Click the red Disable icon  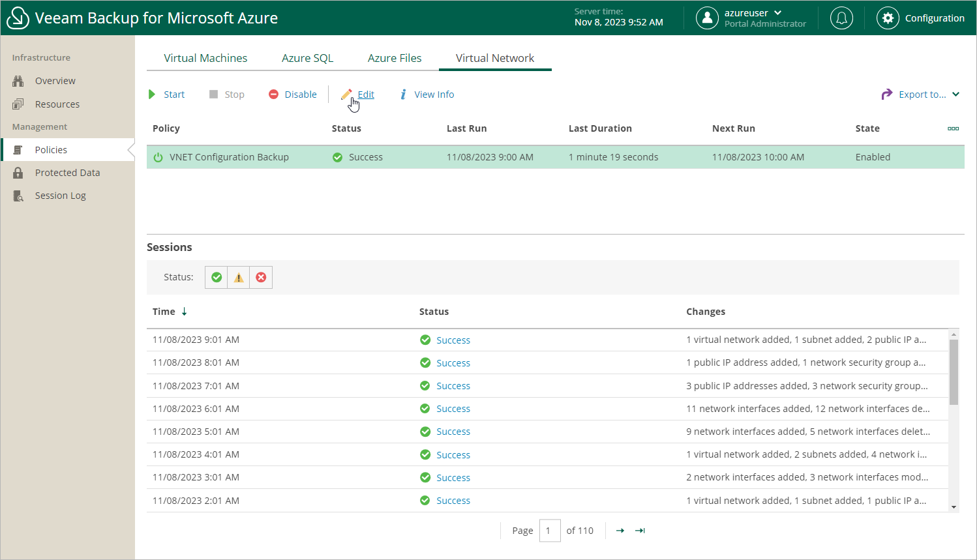(x=274, y=95)
